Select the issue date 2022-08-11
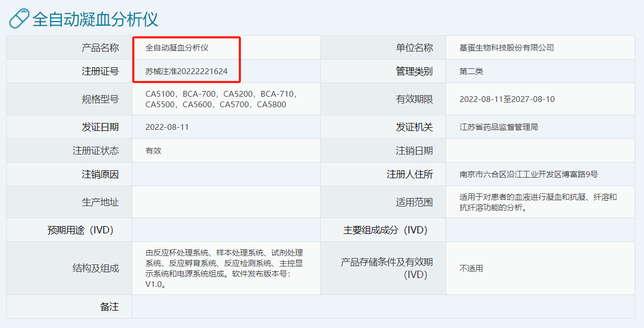Screen dimensions: 644x328 click(x=167, y=127)
